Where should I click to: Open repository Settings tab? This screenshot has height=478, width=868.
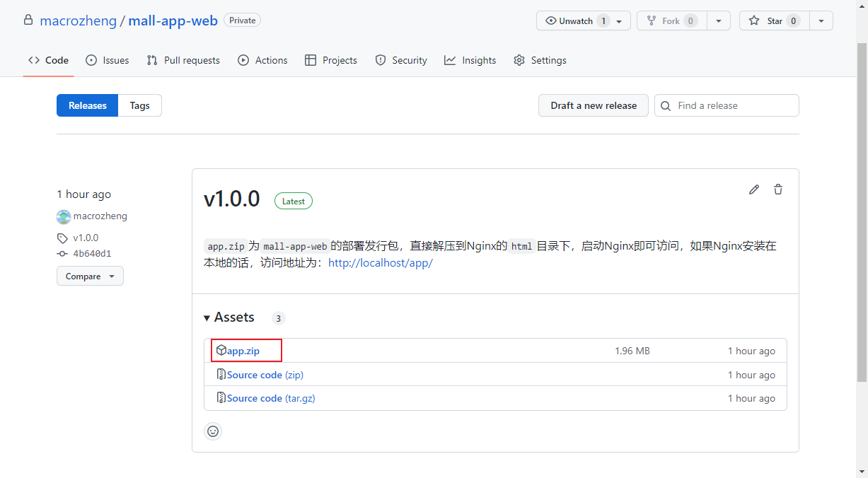click(540, 60)
